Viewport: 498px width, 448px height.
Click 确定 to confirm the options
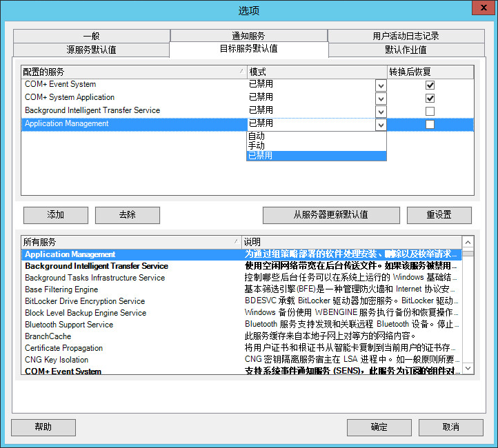click(379, 427)
